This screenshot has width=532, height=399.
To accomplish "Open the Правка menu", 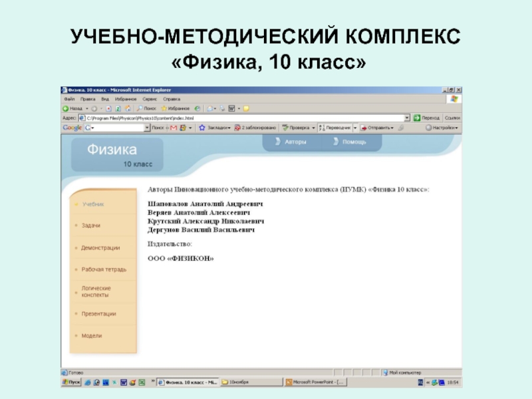I will tap(88, 99).
